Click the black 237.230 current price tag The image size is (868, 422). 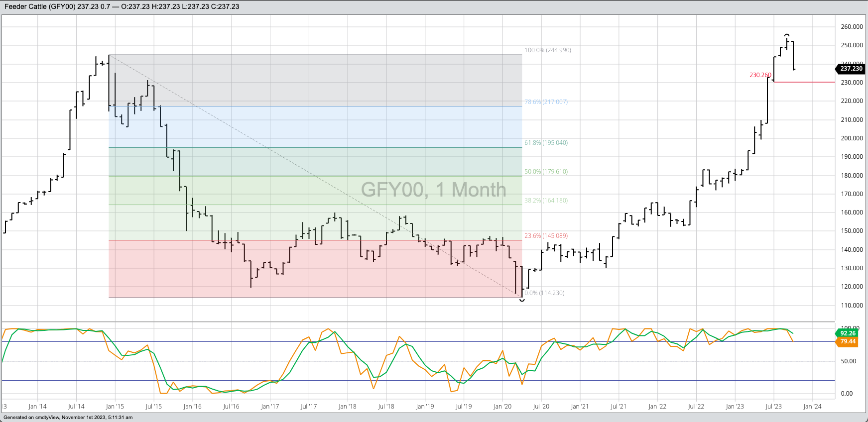851,69
